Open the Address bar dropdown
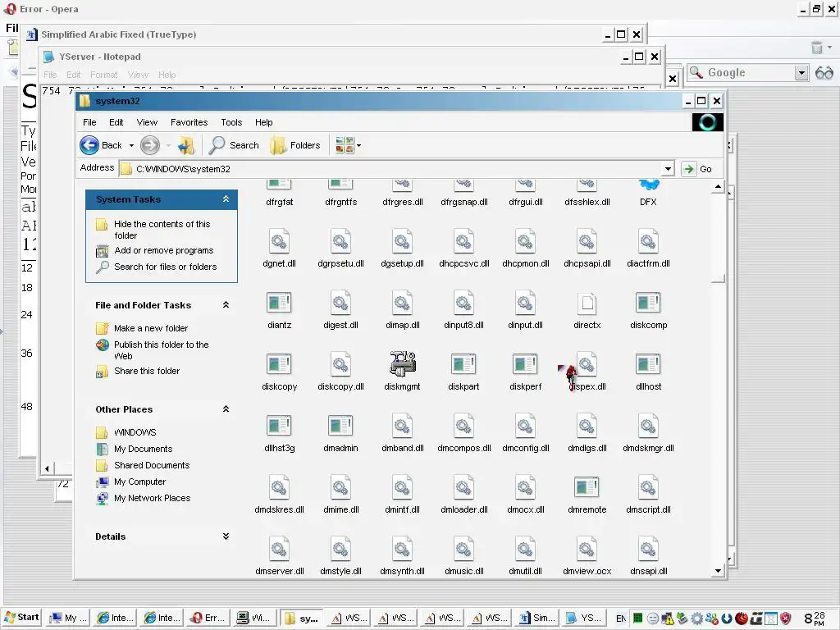 668,169
